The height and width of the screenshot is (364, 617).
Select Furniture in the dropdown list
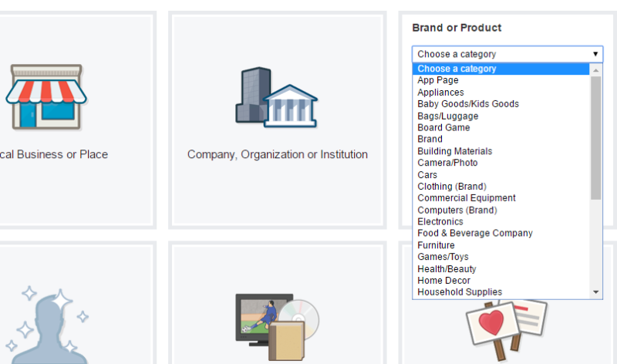501,245
